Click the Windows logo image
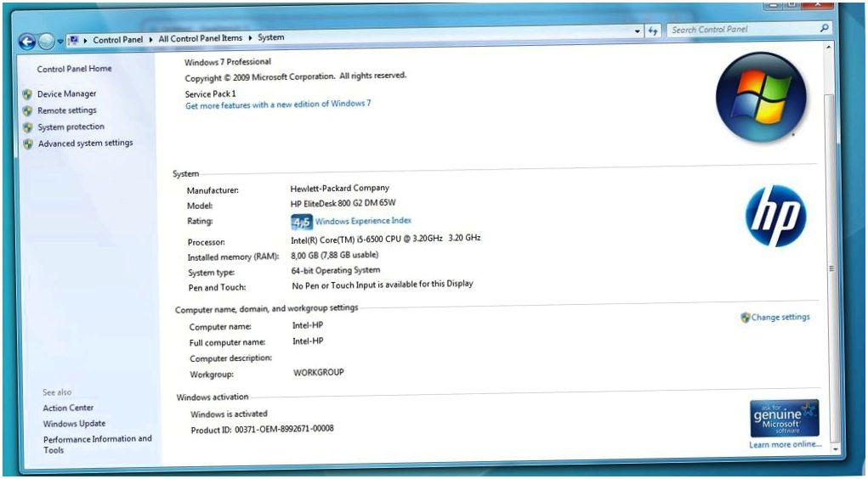Image resolution: width=868 pixels, height=479 pixels. tap(761, 97)
